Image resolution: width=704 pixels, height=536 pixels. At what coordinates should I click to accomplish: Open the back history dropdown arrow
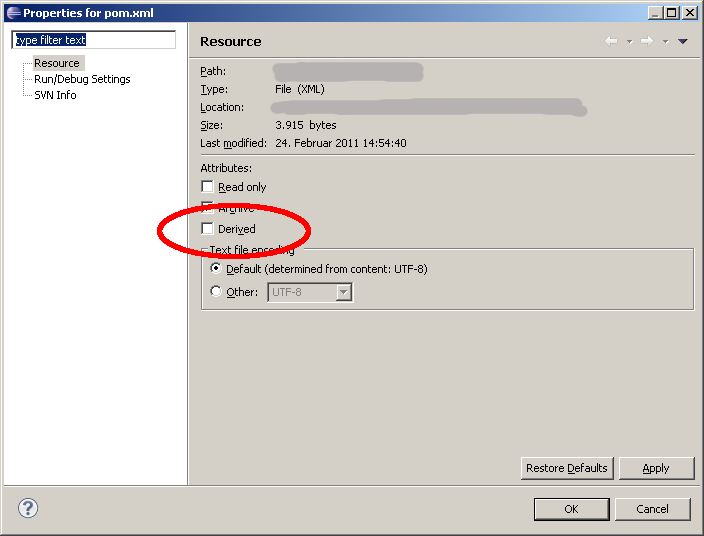(629, 42)
